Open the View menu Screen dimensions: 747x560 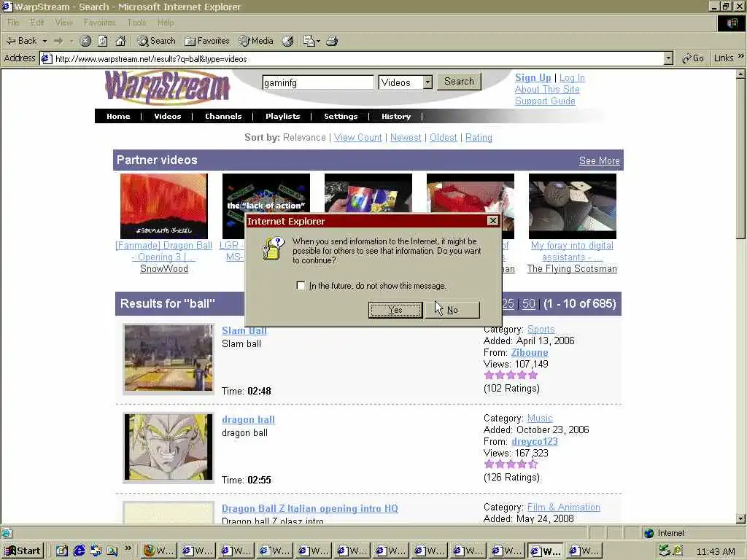tap(64, 23)
